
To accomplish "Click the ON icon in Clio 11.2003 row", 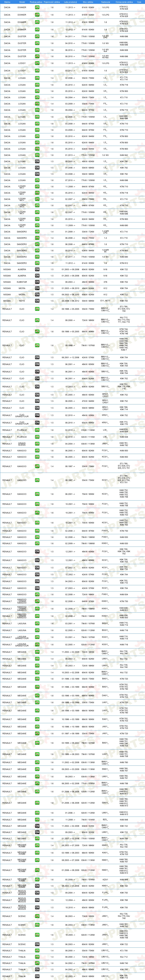I will point(37,386).
